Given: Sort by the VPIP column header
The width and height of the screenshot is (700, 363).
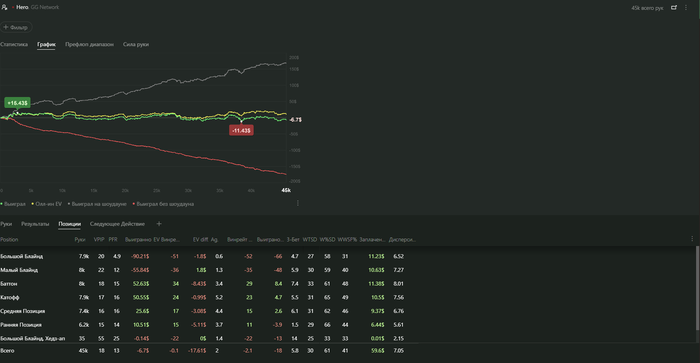Looking at the screenshot, I should tap(99, 240).
